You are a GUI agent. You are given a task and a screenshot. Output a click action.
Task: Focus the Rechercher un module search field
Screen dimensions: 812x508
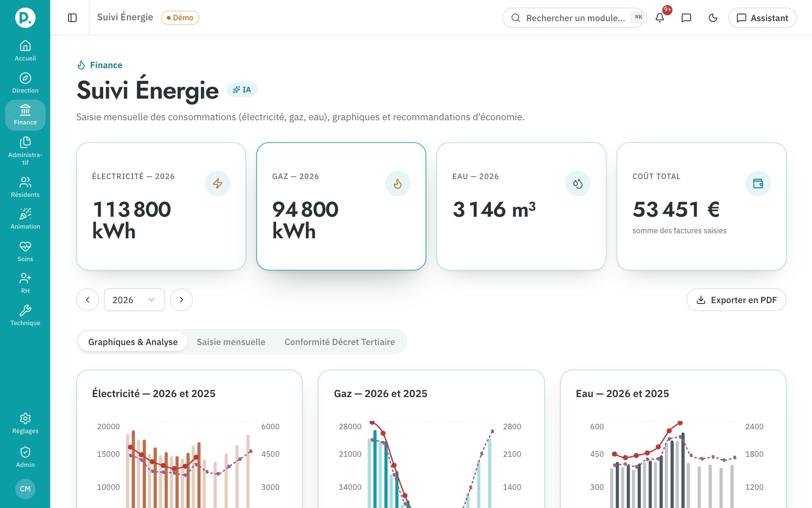tap(573, 18)
